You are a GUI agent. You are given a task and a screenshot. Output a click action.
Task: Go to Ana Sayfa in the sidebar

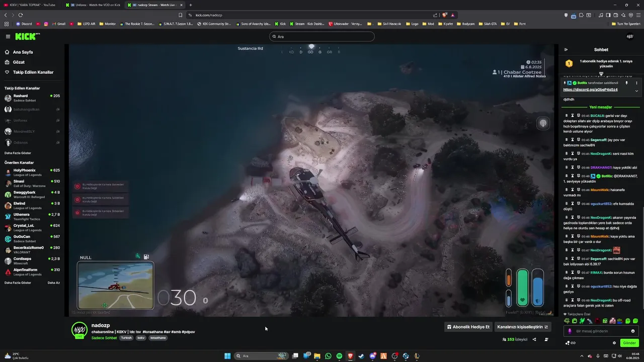23,52
